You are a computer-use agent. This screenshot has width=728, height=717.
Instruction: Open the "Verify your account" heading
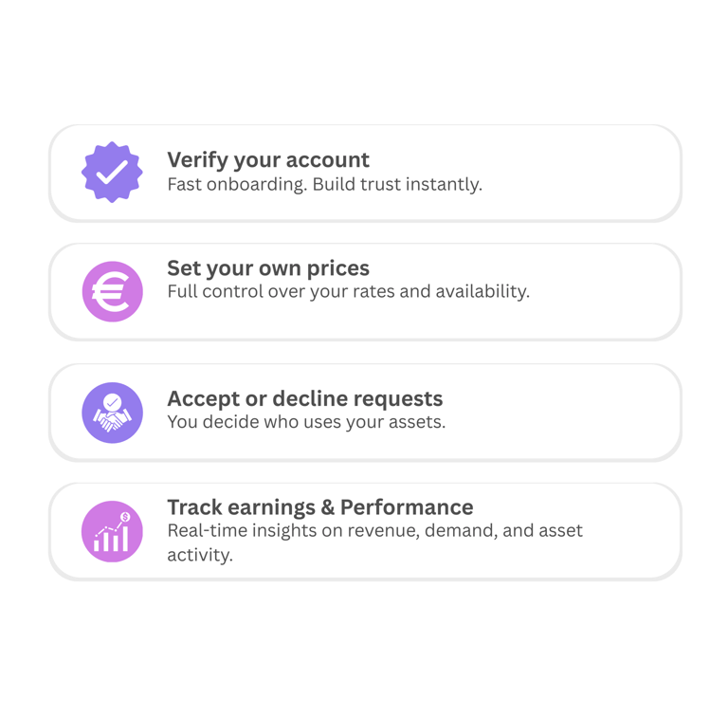click(x=268, y=159)
